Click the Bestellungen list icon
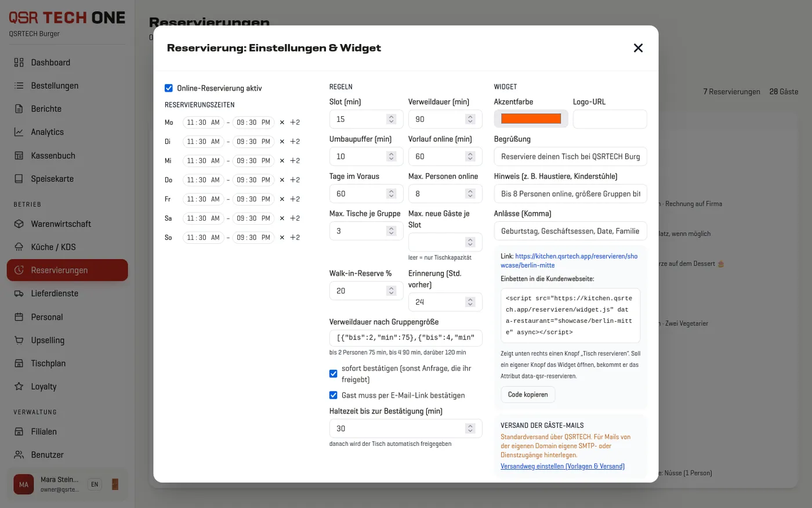The image size is (812, 508). pyautogui.click(x=19, y=86)
